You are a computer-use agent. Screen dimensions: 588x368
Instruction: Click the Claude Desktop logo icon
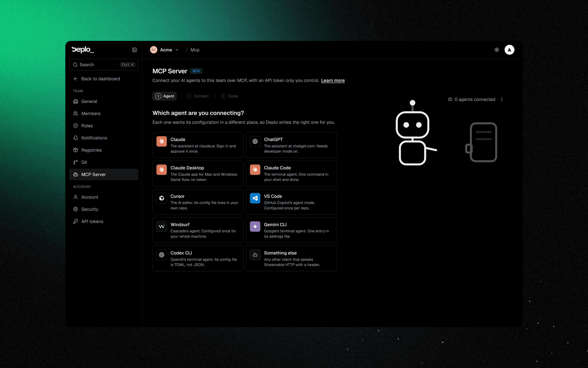(x=162, y=170)
